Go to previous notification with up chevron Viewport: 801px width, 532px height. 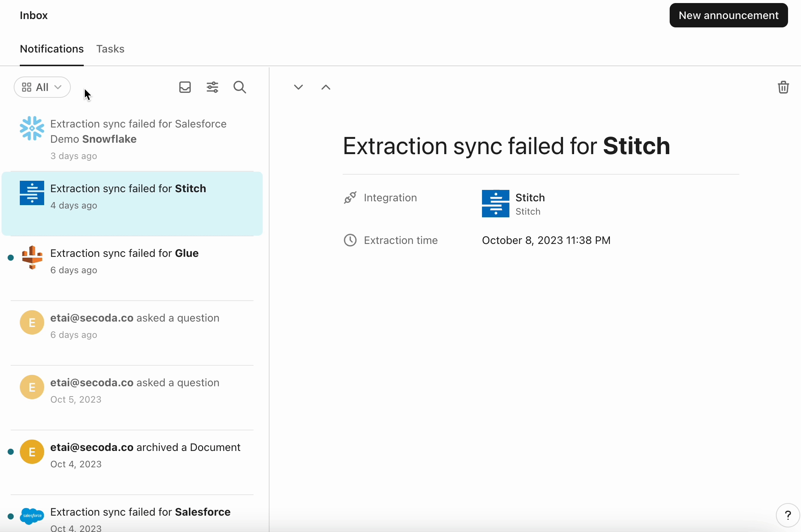[x=326, y=87]
